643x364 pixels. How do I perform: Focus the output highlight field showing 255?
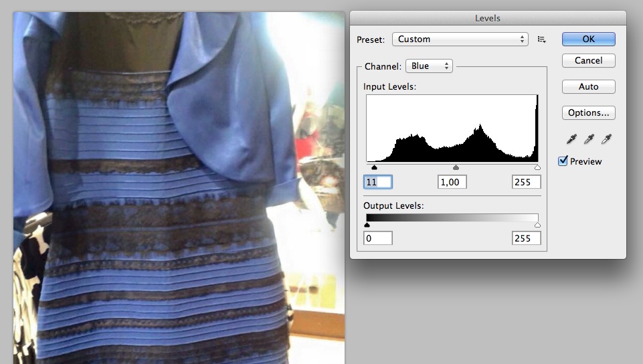(x=526, y=238)
